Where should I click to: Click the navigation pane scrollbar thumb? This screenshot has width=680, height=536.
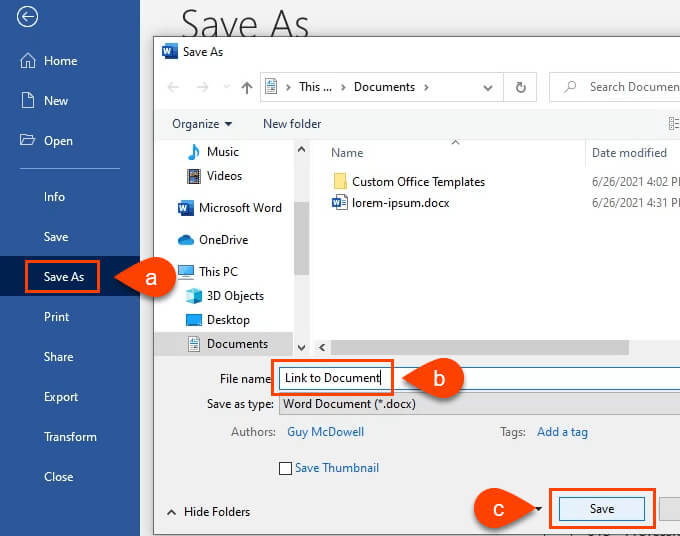click(x=301, y=238)
